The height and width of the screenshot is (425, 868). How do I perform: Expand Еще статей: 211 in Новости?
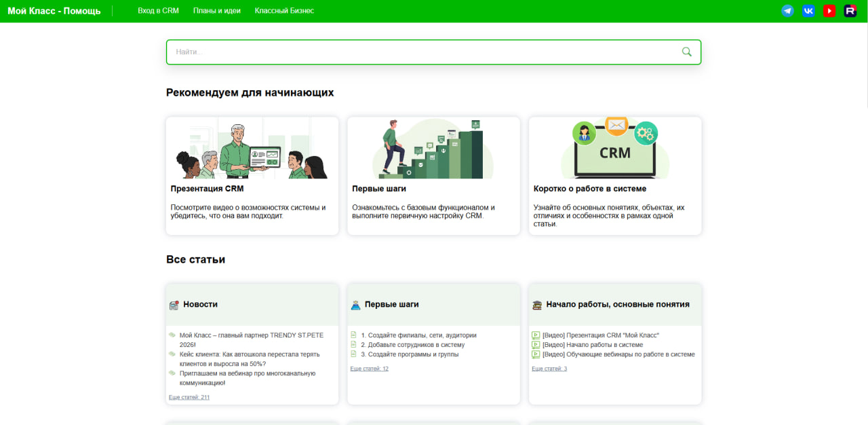[x=189, y=397]
